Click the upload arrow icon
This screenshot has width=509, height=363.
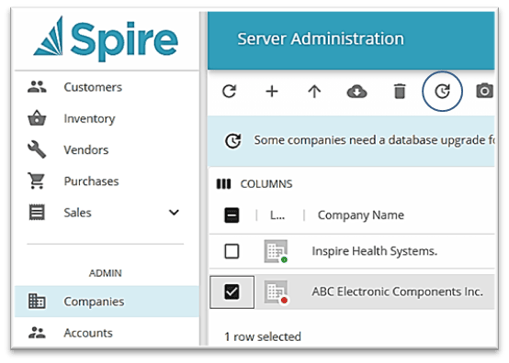[x=314, y=91]
